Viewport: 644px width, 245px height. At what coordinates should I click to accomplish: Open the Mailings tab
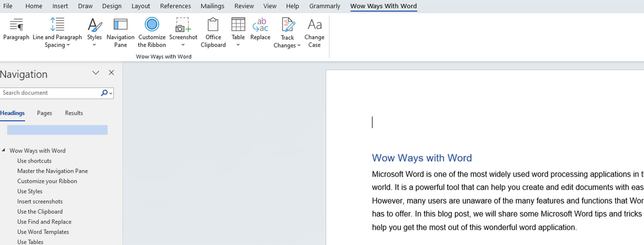212,6
